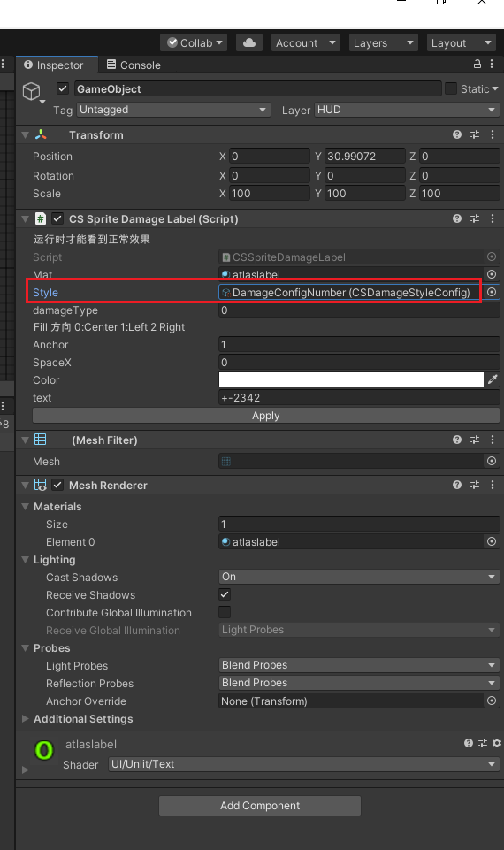Screen dimensions: 504x850
Task: Open the Layer HUD dropdown
Action: click(x=407, y=110)
